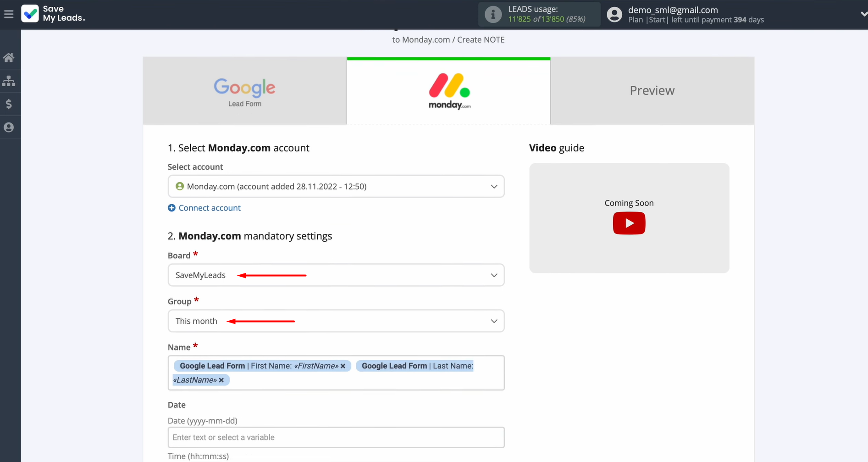The image size is (868, 462).
Task: Play the Coming Soon video guide
Action: pos(629,223)
